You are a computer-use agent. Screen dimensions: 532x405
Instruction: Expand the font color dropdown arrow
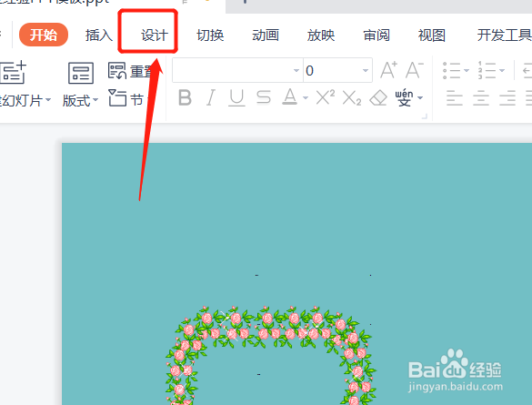click(306, 98)
